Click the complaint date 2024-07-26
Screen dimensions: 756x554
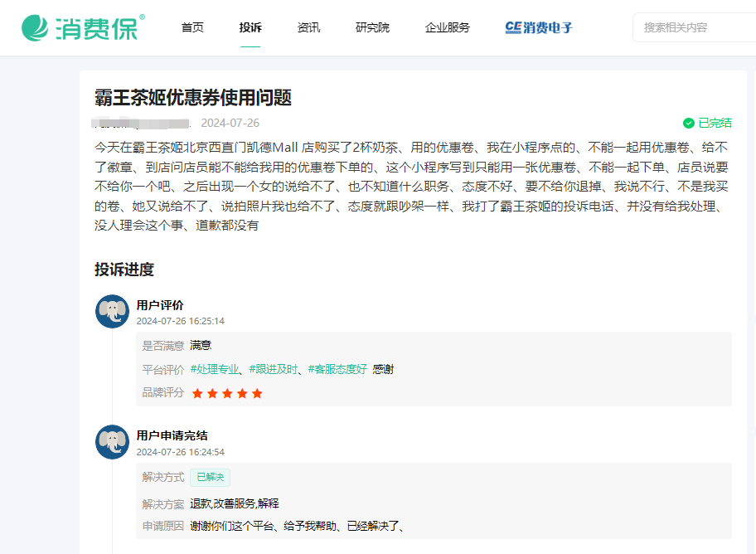230,123
